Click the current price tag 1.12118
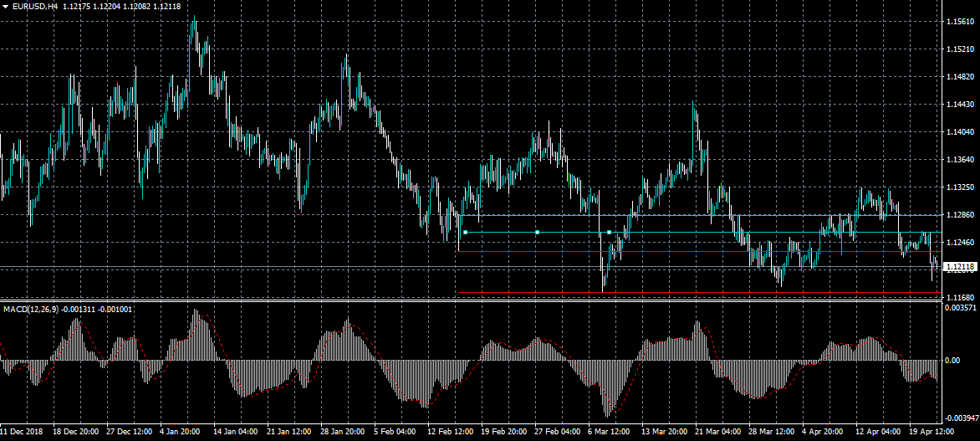 point(959,267)
